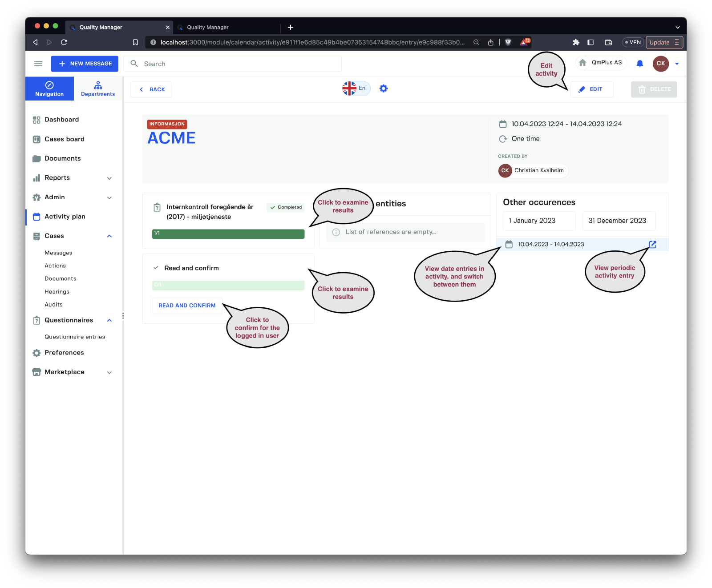The width and height of the screenshot is (712, 588).
Task: Open the user account dropdown arrow
Action: [x=677, y=64]
